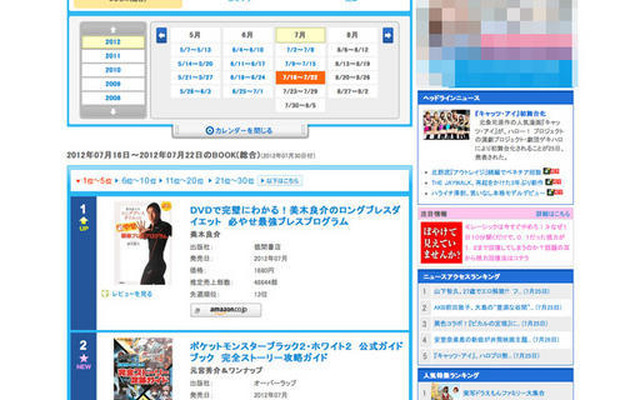Viewport: 640px width, 400px height.
Task: Open the rank 1 book title link
Action: [295, 216]
